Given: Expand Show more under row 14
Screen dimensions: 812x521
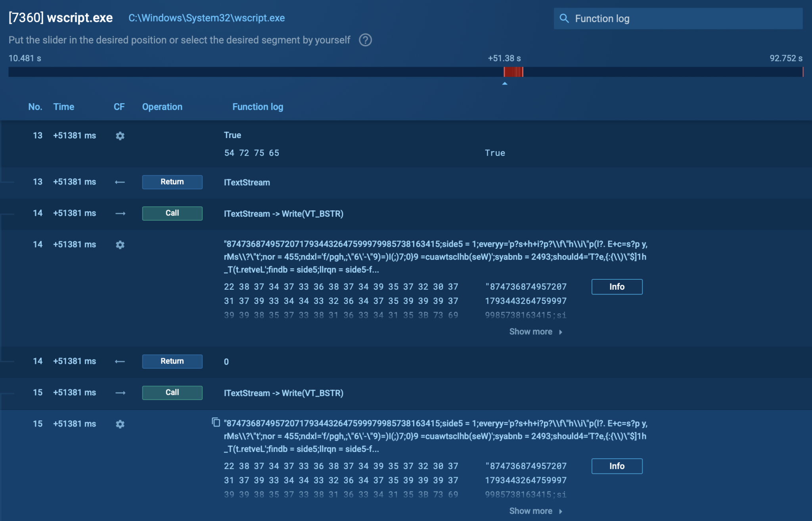Looking at the screenshot, I should (535, 332).
